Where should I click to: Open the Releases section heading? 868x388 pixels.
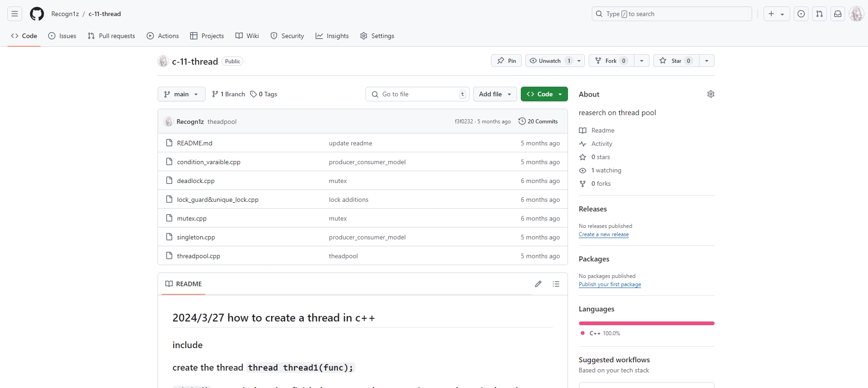click(x=593, y=209)
